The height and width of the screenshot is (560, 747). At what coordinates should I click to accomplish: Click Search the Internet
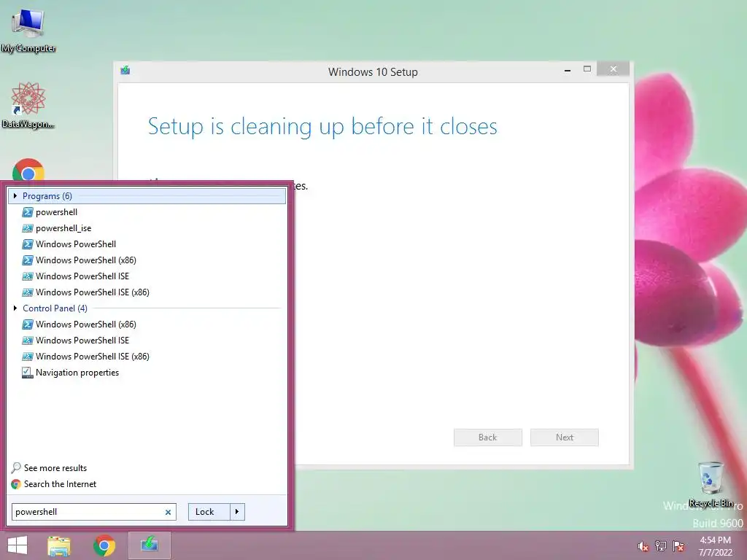click(60, 484)
